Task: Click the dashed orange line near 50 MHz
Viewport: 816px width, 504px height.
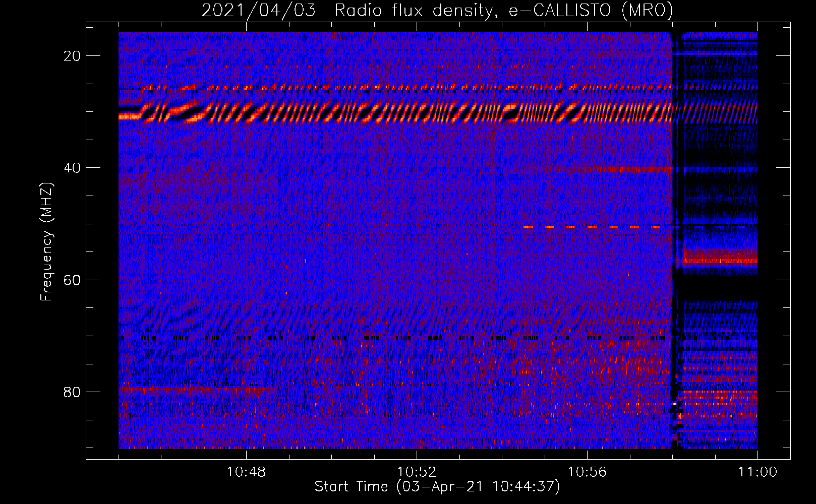Action: (592, 227)
